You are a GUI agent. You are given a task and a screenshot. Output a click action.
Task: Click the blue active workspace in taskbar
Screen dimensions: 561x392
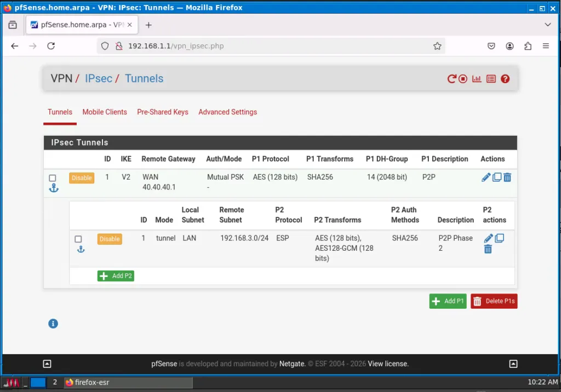click(x=38, y=382)
